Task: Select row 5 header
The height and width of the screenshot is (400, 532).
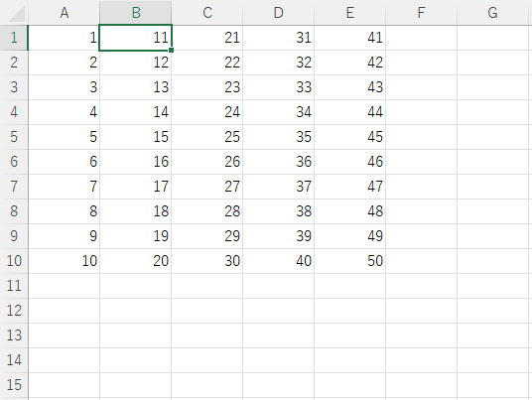Action: click(x=14, y=137)
